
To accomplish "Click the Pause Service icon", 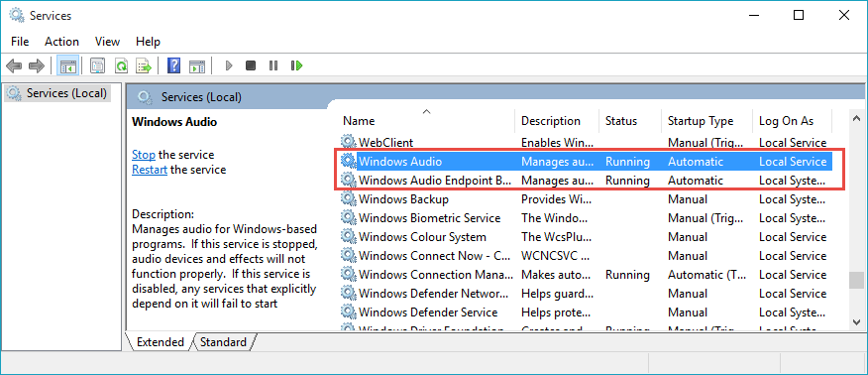I will point(272,65).
